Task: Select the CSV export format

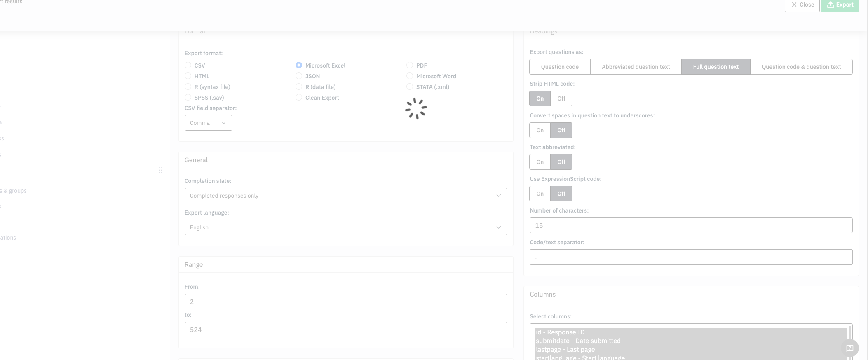Action: 188,65
